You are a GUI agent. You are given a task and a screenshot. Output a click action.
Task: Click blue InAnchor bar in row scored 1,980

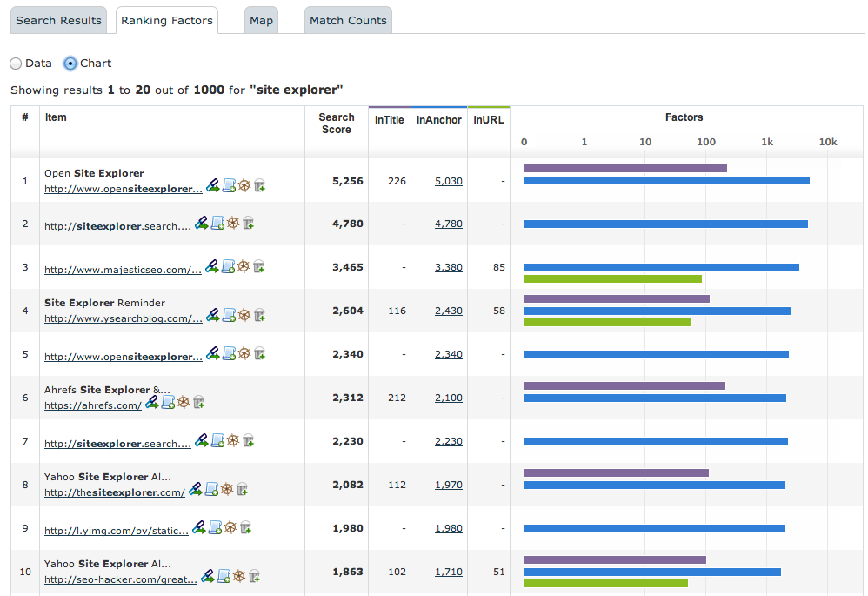tap(654, 528)
